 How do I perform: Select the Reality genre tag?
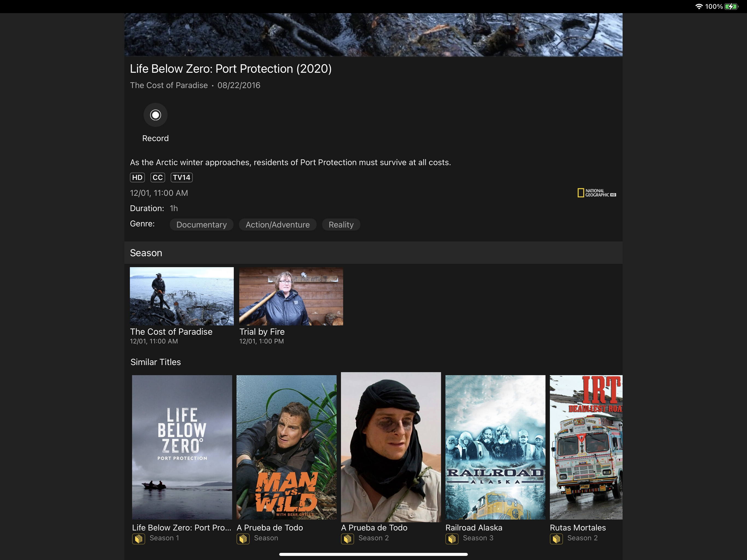[x=341, y=224]
